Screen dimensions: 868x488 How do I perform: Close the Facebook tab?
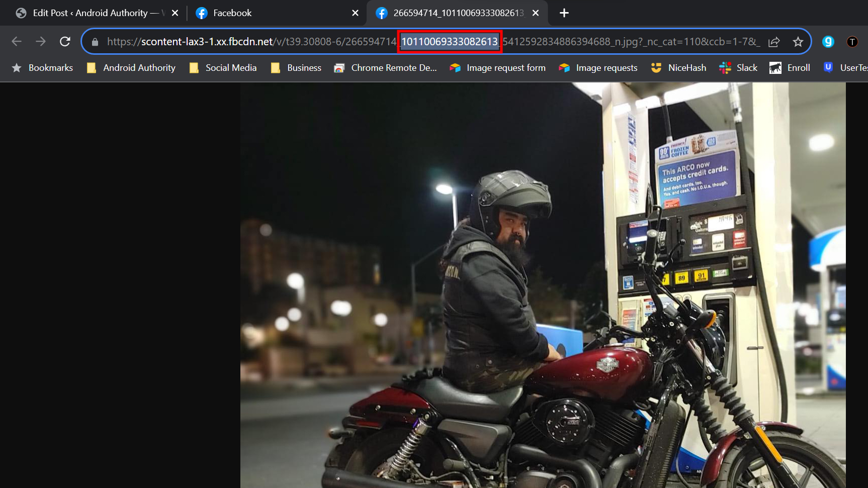(355, 13)
